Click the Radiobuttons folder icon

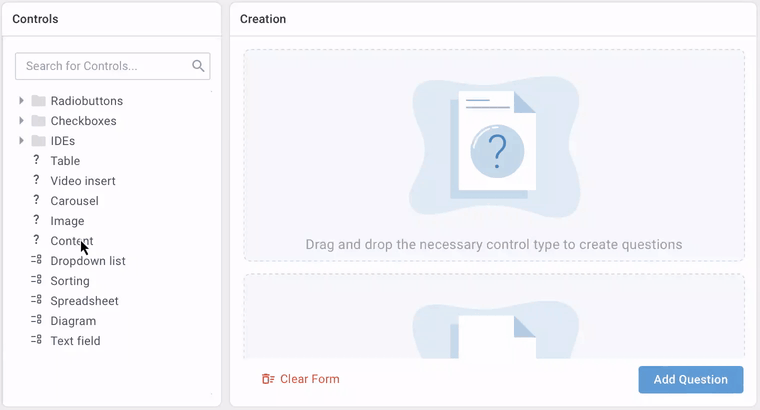(38, 101)
